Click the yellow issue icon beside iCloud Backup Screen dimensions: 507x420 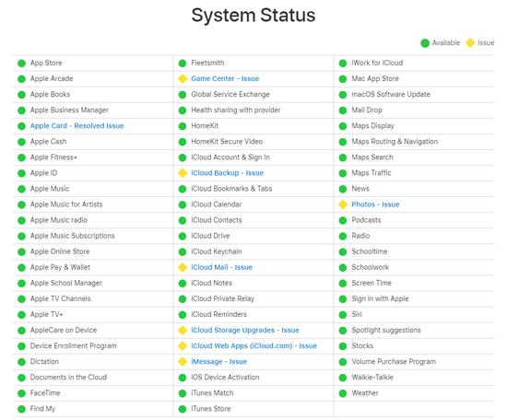(x=183, y=173)
